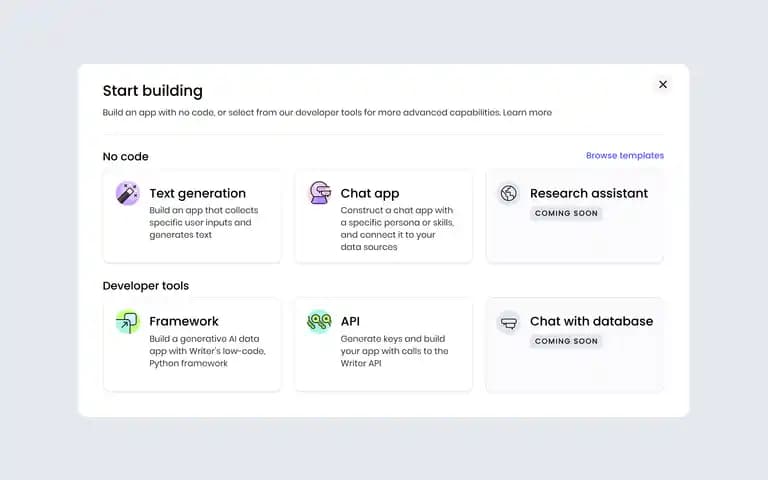This screenshot has width=768, height=480.
Task: Click the Chat with database icon
Action: [508, 323]
